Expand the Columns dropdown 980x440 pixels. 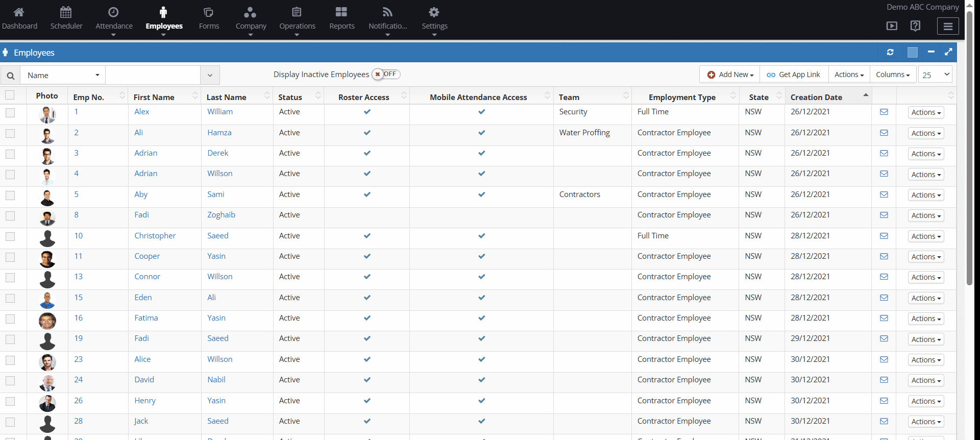pyautogui.click(x=893, y=75)
